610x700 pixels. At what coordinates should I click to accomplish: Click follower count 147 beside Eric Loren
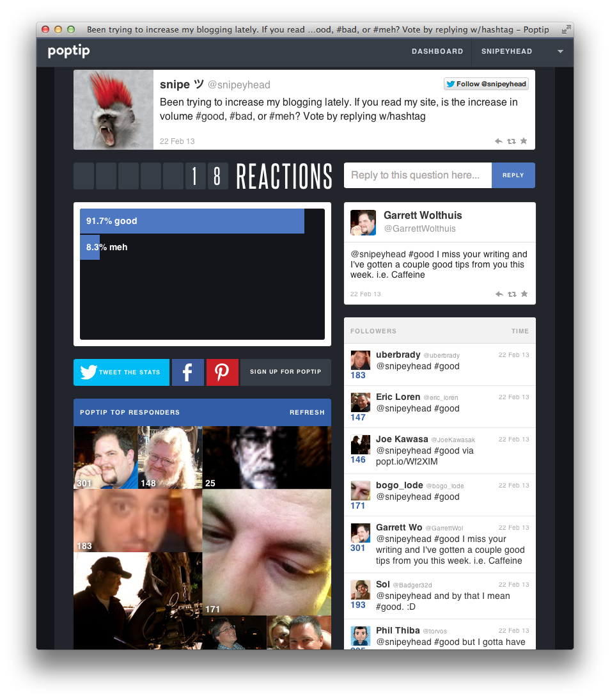coord(358,418)
